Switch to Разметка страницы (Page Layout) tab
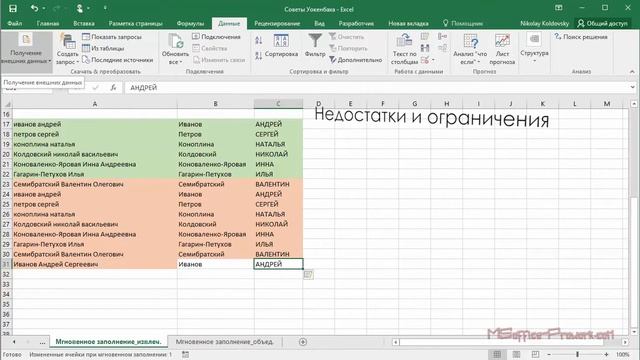This screenshot has width=640, height=360. 136,23
